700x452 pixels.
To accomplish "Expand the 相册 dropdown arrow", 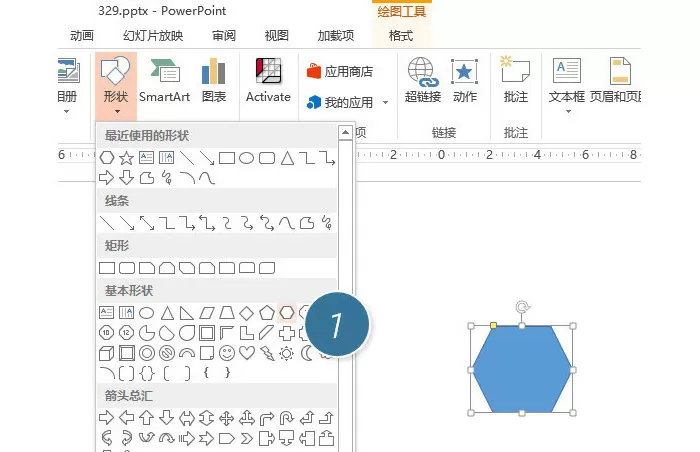I will (x=66, y=111).
